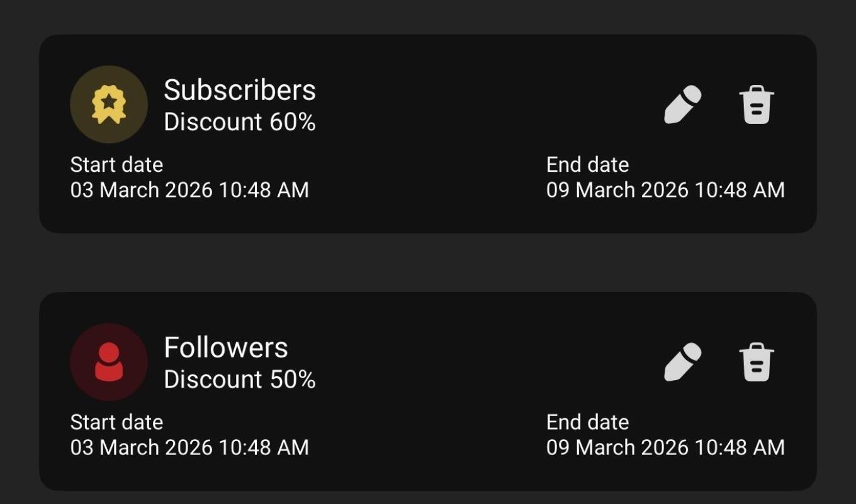Click the End date label in the Subscribers card
This screenshot has height=504, width=856.
pos(587,165)
